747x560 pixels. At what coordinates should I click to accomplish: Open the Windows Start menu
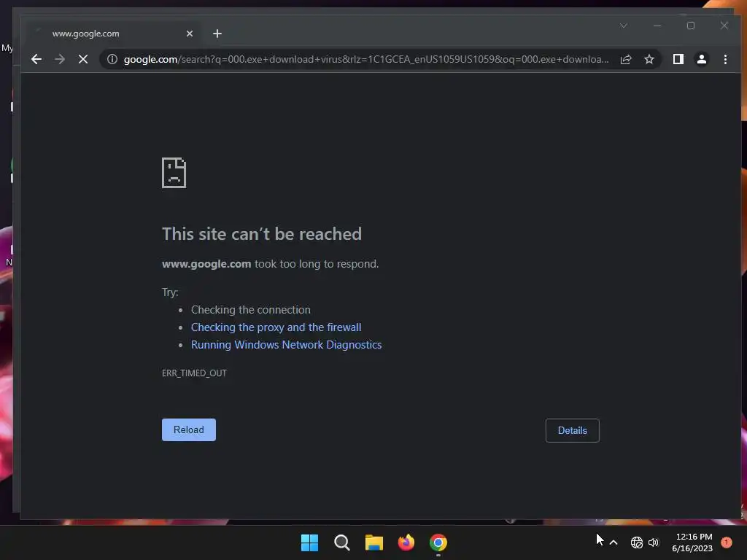pyautogui.click(x=309, y=542)
